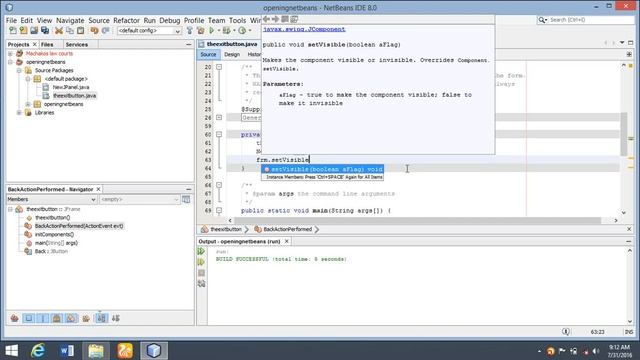Expand Machakos law courts project node

point(10,53)
